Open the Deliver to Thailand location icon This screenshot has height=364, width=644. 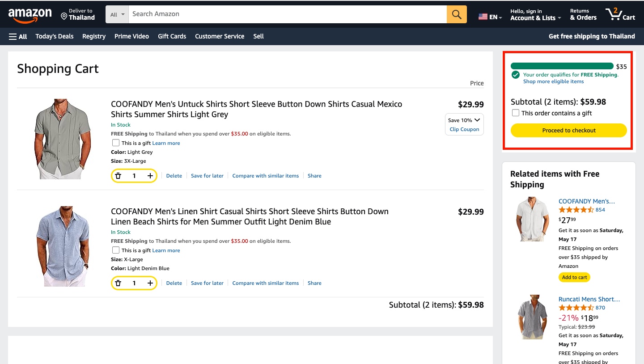(64, 17)
